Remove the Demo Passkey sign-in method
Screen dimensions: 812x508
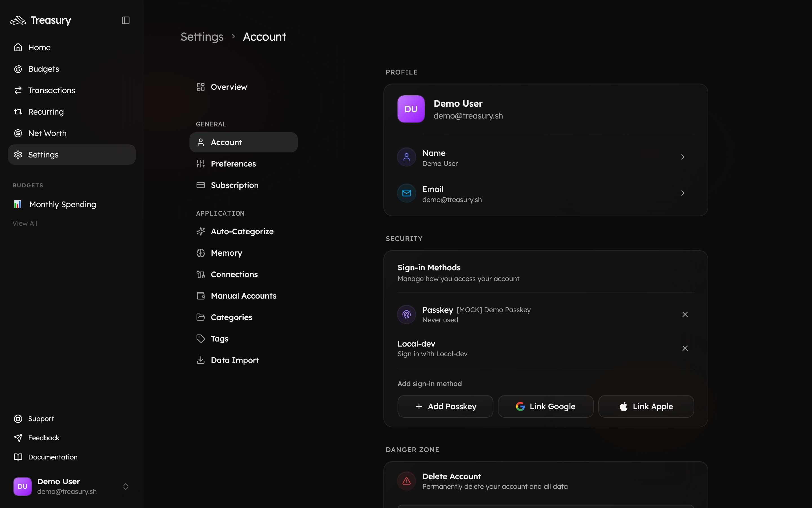click(685, 314)
